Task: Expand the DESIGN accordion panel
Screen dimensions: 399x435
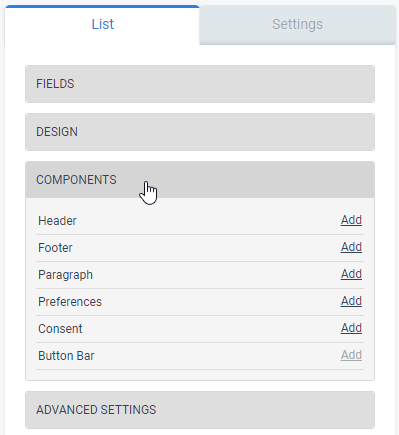Action: pyautogui.click(x=200, y=132)
